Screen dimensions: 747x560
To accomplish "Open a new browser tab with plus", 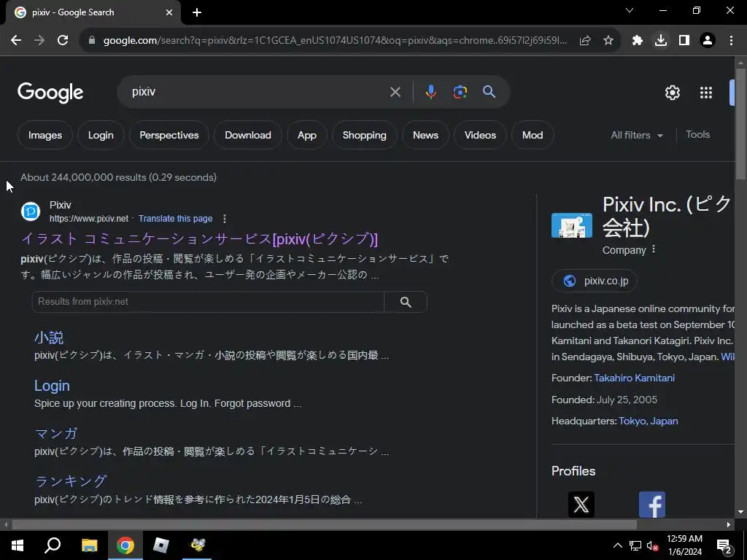I will pos(197,12).
